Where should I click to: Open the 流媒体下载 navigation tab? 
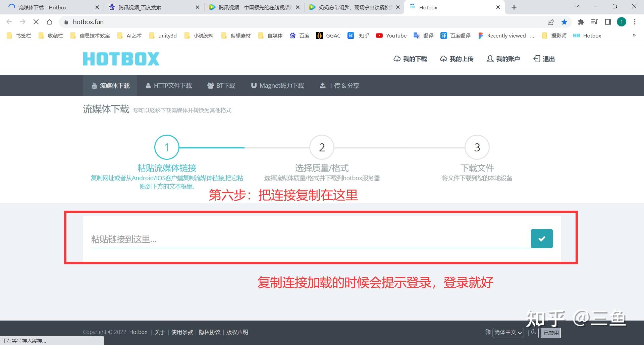tap(110, 85)
